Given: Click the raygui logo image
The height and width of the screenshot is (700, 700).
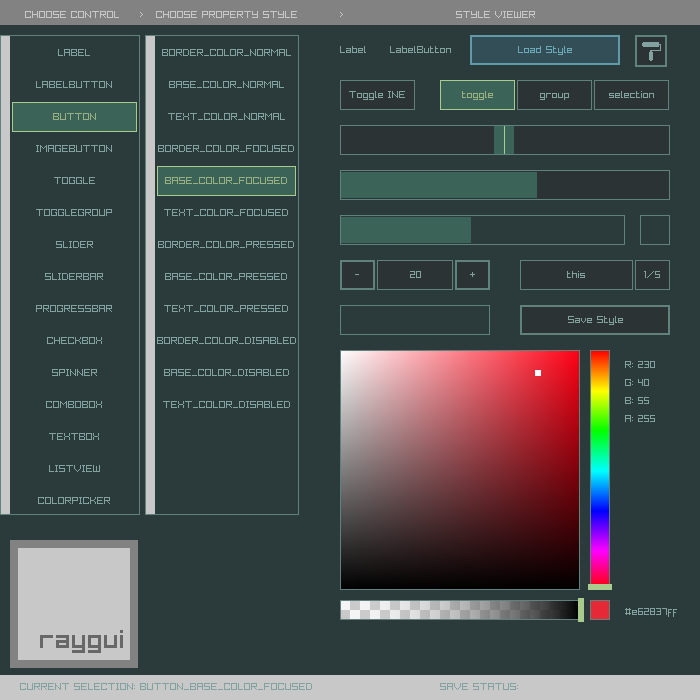Looking at the screenshot, I should point(74,604).
